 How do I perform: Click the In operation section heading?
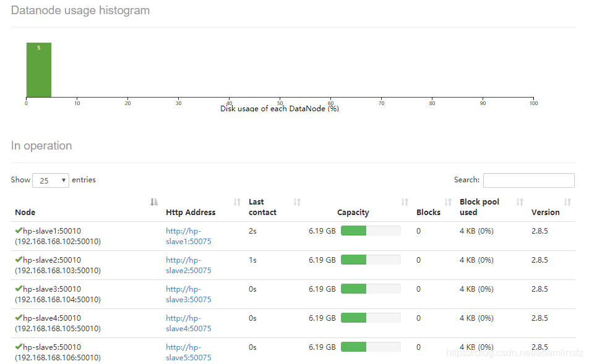tap(41, 146)
